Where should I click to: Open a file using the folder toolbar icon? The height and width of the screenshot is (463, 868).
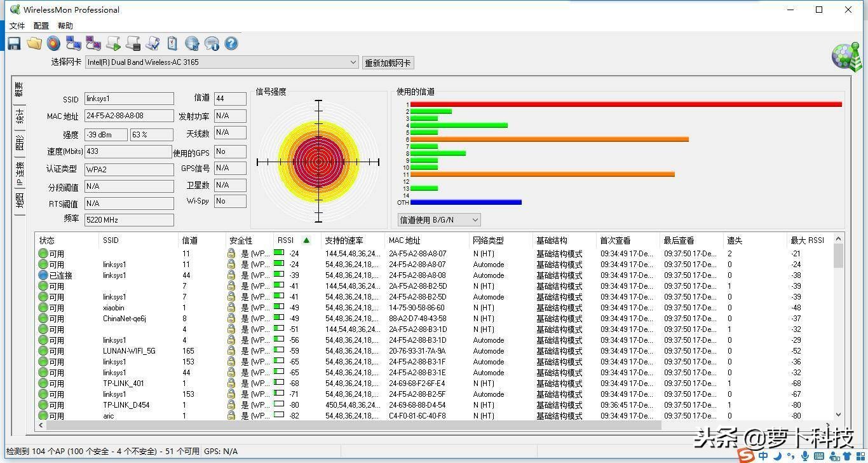click(x=34, y=43)
